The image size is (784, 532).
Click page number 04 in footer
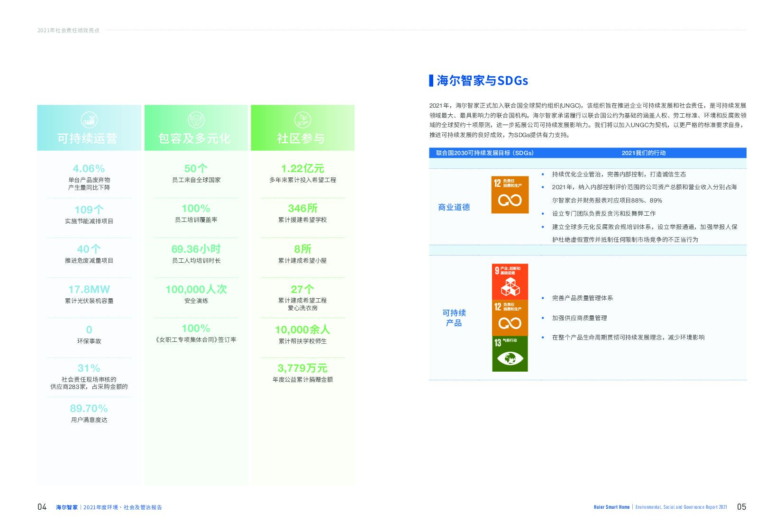[x=42, y=507]
